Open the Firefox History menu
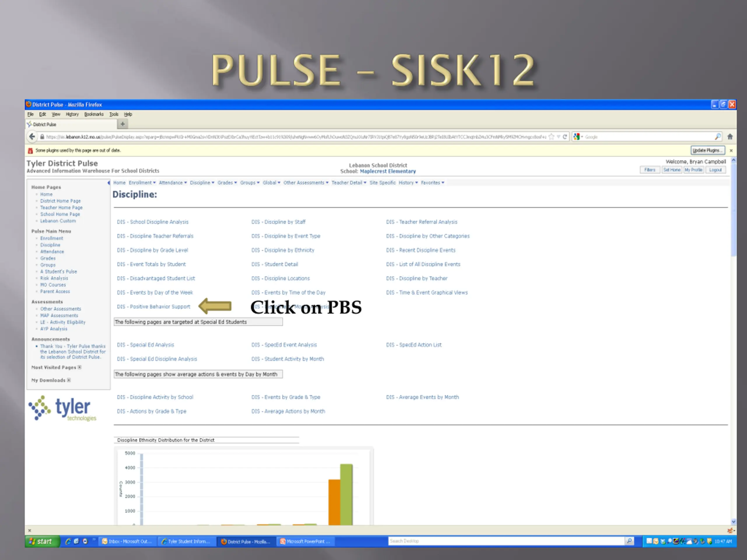Screen dimensions: 747x560 tap(72, 114)
